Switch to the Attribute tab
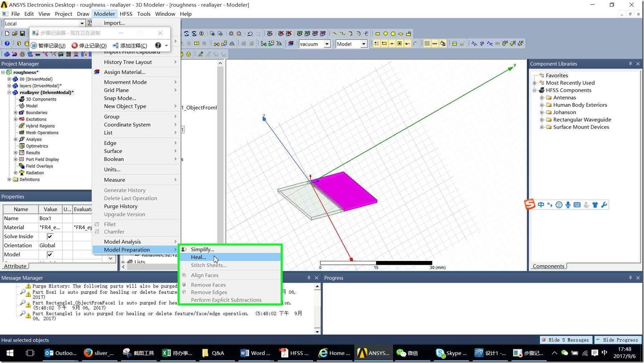Viewport: 644px width, 363px height. [x=15, y=266]
